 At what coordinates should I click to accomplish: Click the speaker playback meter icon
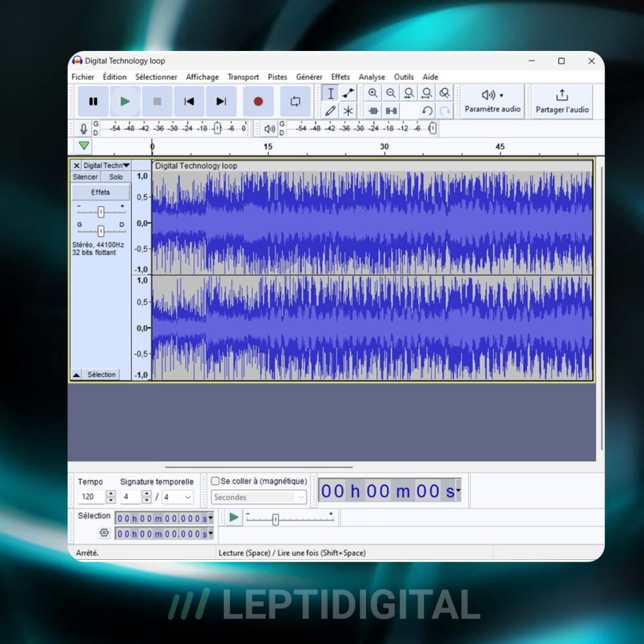tap(269, 128)
